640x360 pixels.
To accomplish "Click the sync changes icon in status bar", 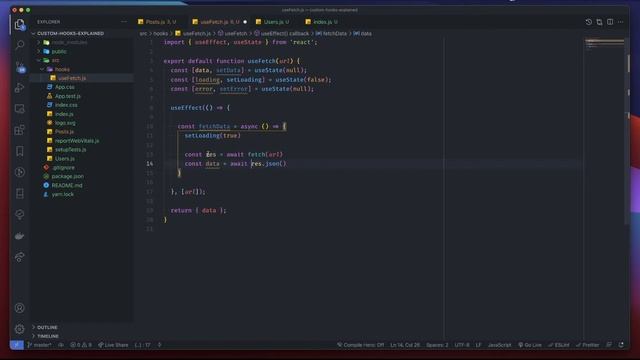I will point(61,345).
